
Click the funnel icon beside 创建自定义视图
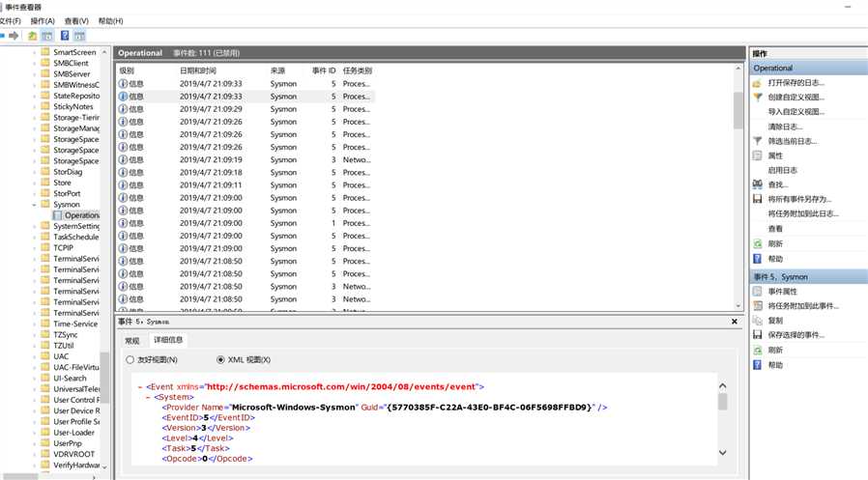click(x=757, y=98)
